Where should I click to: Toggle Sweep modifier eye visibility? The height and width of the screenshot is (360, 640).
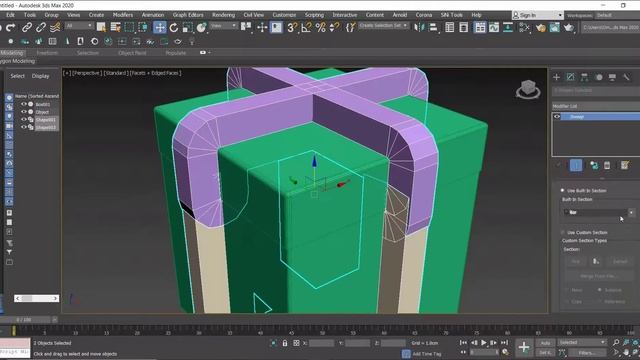tap(557, 117)
